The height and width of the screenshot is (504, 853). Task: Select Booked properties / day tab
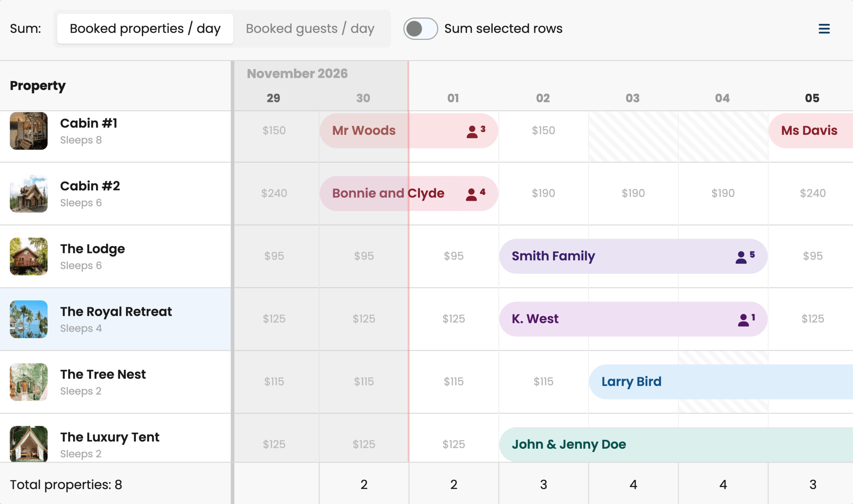(145, 29)
